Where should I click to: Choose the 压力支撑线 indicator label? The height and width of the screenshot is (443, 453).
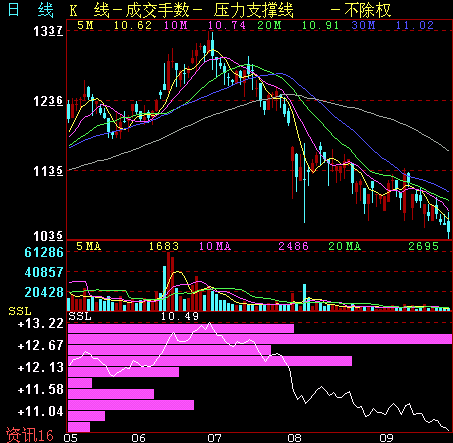tap(254, 10)
